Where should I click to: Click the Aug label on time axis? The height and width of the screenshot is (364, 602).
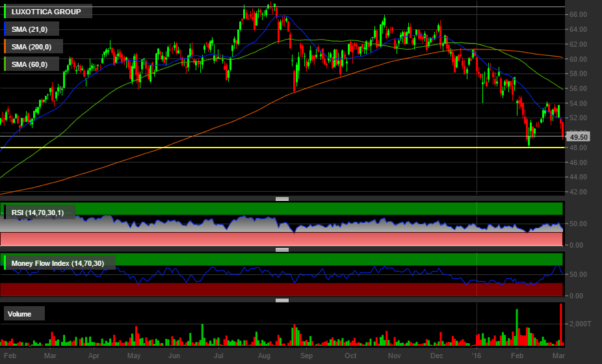[264, 356]
